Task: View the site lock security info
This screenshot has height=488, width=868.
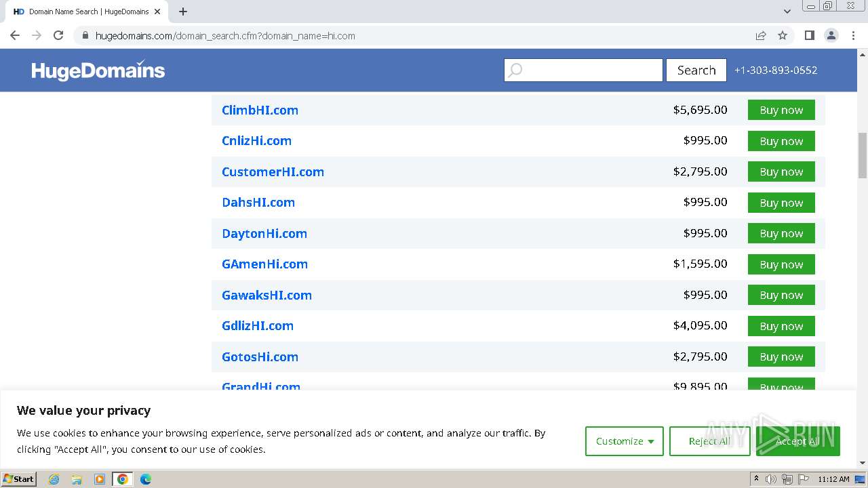Action: tap(85, 36)
